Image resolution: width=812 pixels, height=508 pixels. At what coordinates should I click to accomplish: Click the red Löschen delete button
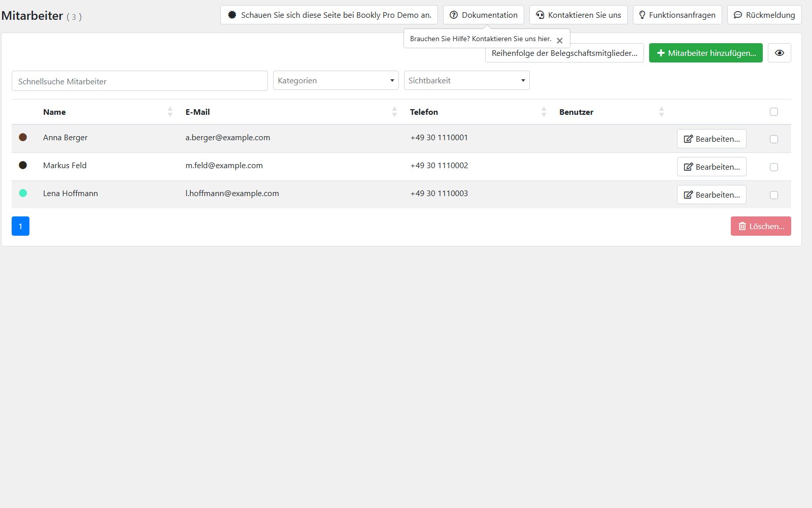761,226
